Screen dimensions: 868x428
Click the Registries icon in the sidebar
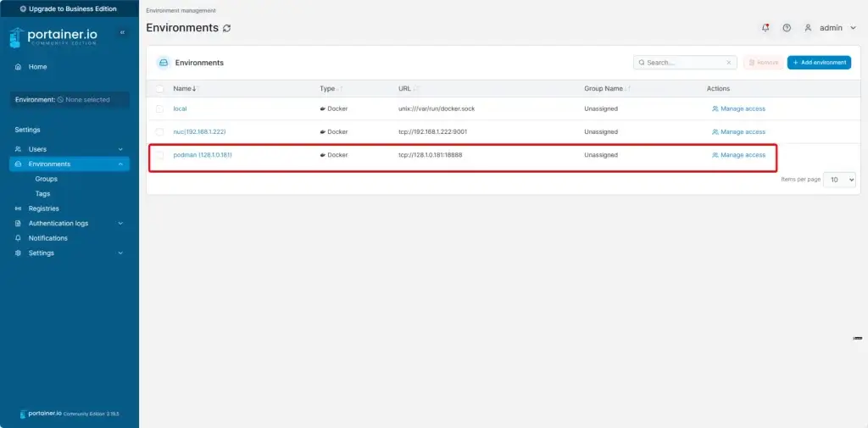[19, 208]
